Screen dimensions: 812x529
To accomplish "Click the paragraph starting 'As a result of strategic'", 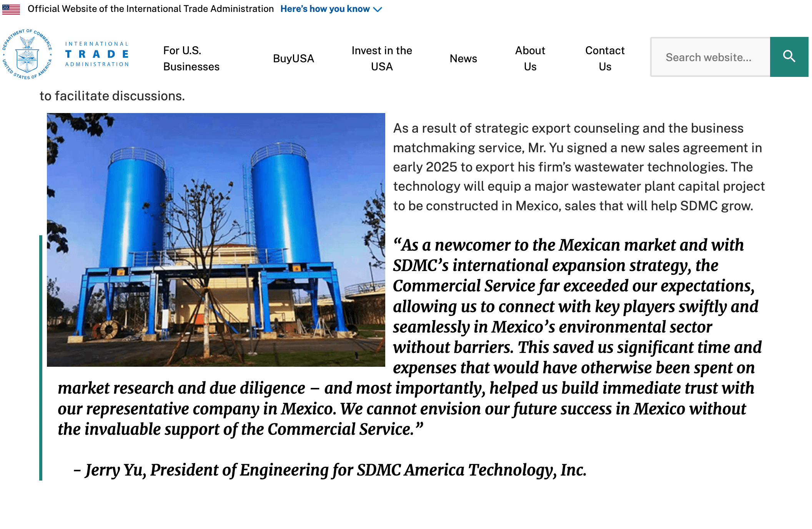I will pos(579,167).
